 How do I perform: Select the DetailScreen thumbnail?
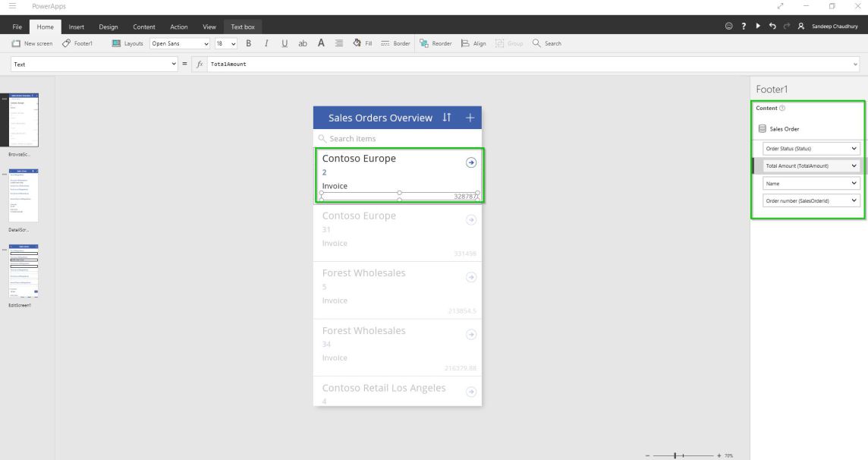24,195
